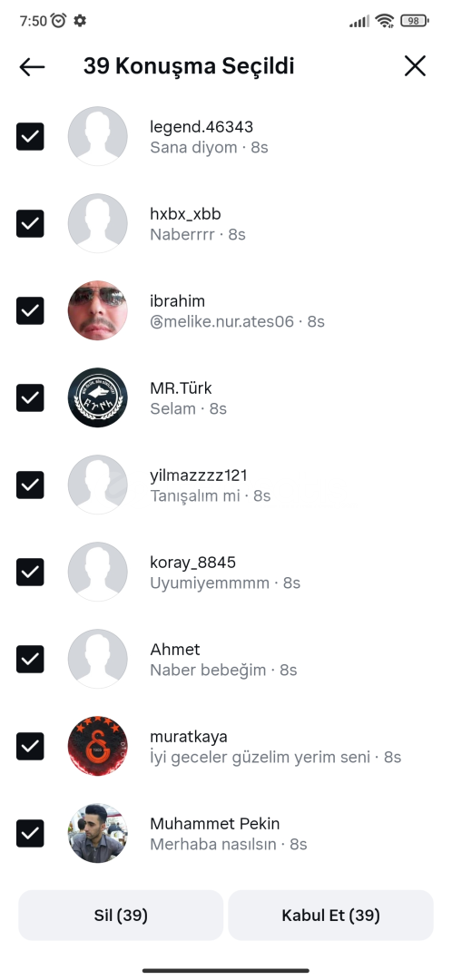Deselect the yilmazzzz121 conversation checkbox
This screenshot has height=980, width=452.
[x=30, y=485]
